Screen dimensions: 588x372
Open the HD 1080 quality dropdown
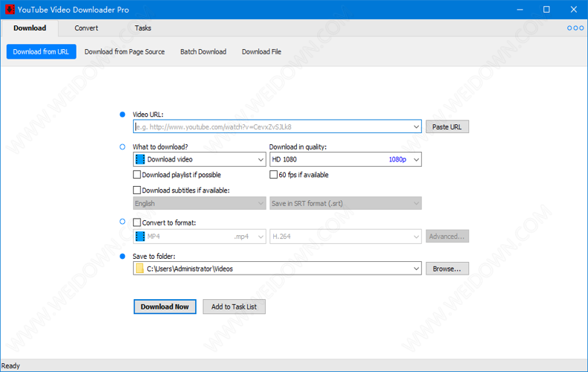pyautogui.click(x=345, y=159)
